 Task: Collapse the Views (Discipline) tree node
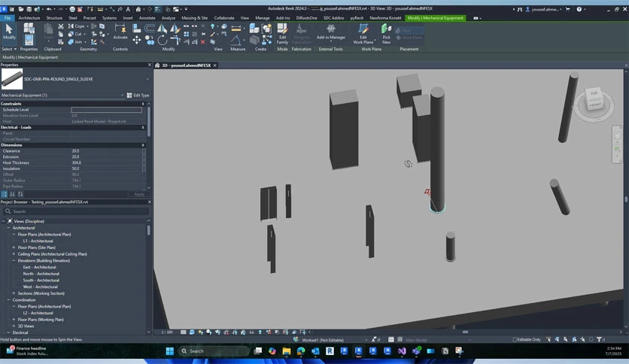(x=3, y=221)
